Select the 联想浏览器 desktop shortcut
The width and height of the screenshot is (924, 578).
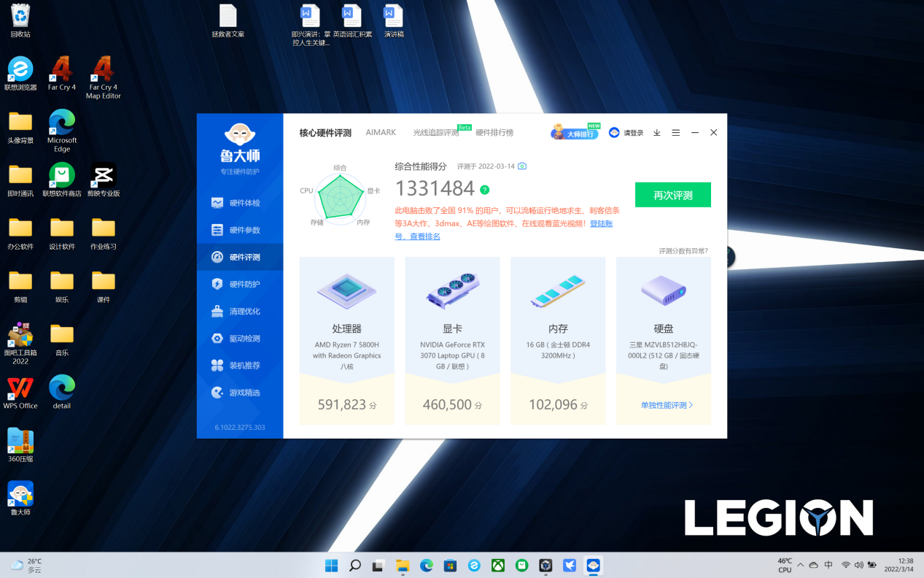[20, 74]
